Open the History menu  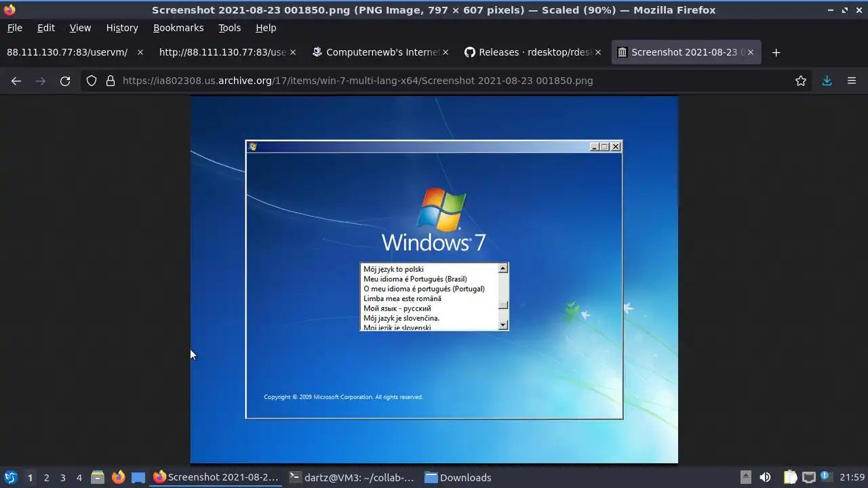point(122,28)
